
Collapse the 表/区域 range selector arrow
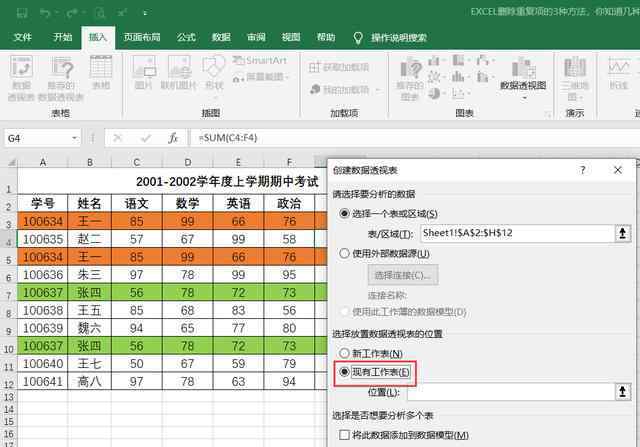[623, 233]
